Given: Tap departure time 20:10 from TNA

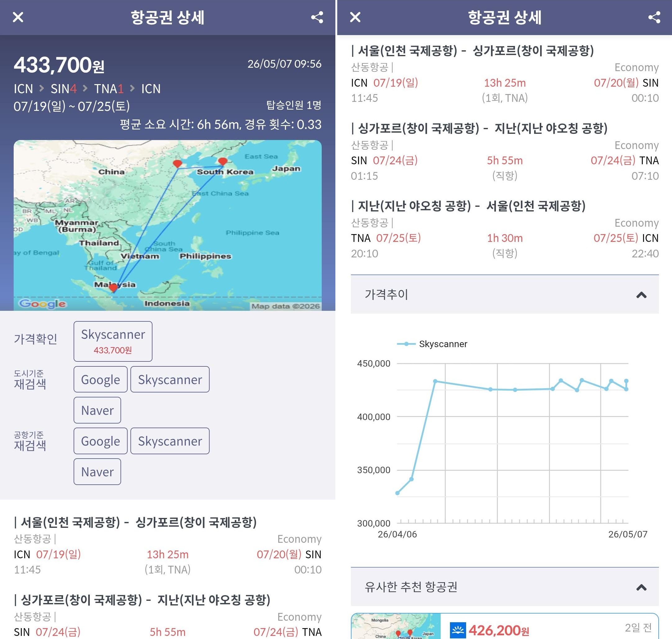Looking at the screenshot, I should click(365, 253).
